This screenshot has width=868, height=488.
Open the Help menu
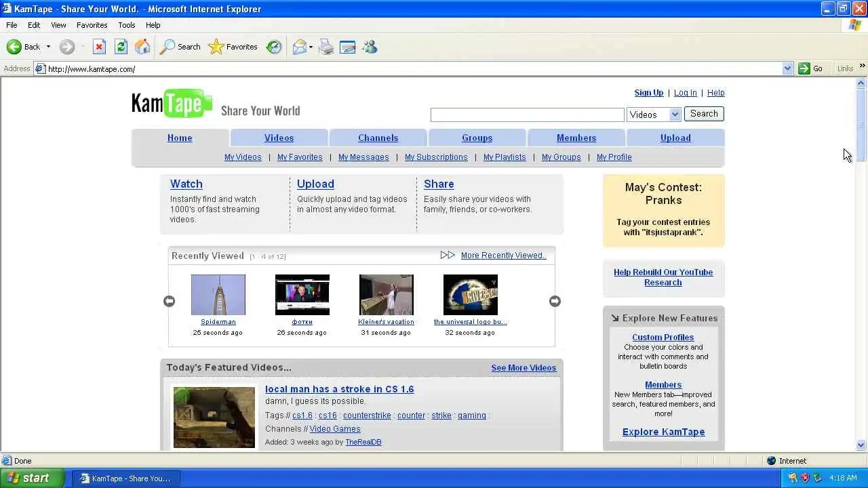point(153,25)
